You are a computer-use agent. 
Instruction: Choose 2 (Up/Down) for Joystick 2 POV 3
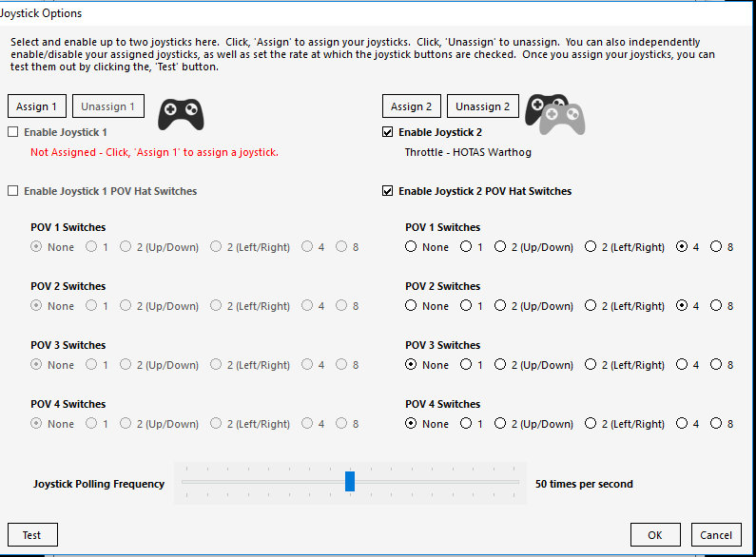coord(500,365)
